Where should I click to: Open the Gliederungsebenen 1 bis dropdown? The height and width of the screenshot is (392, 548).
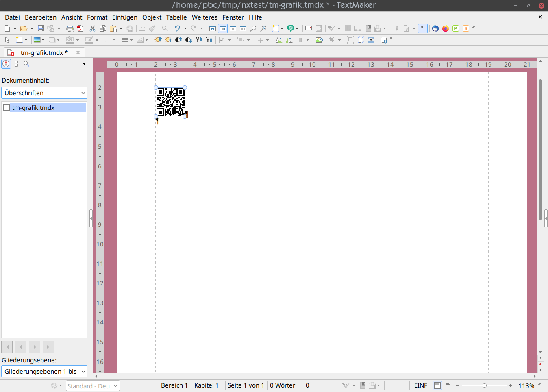(44, 371)
